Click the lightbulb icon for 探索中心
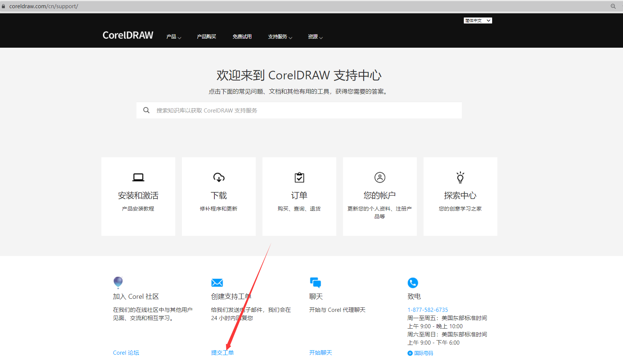This screenshot has width=623, height=364. tap(460, 177)
